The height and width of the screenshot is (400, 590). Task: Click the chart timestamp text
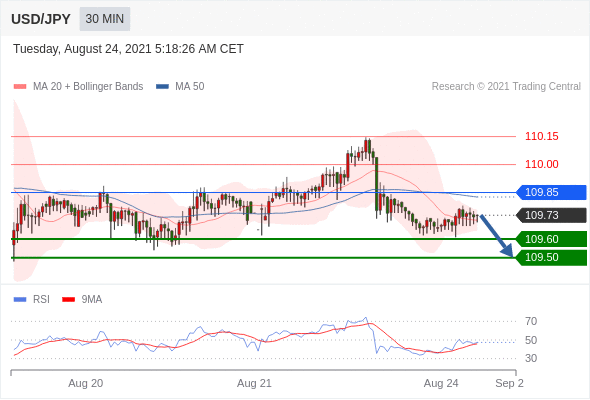128,49
